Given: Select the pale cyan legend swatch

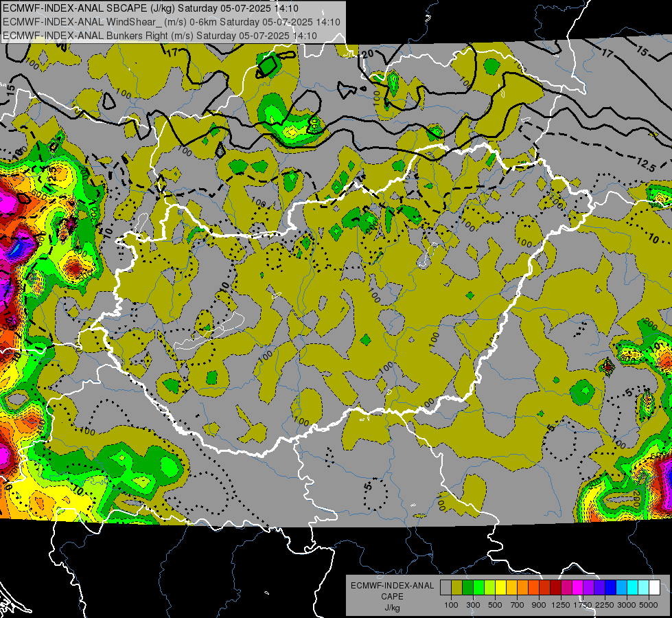Looking at the screenshot, I should click(644, 588).
